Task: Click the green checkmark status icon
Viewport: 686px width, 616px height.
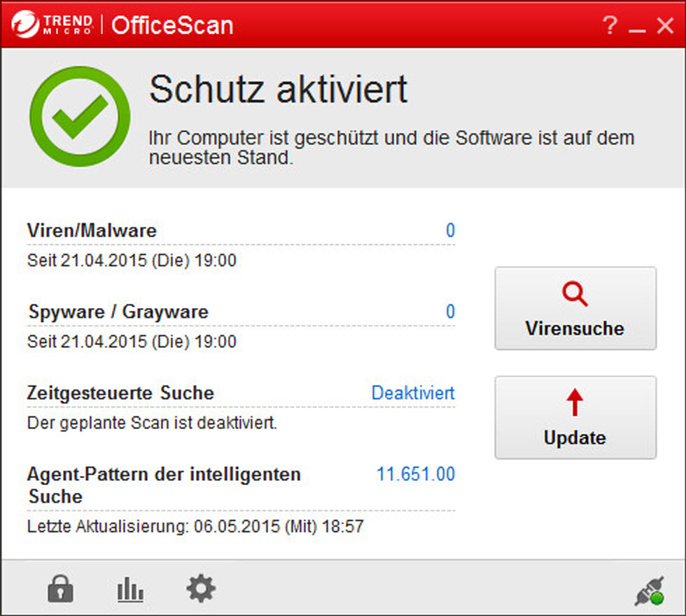Action: [80, 116]
